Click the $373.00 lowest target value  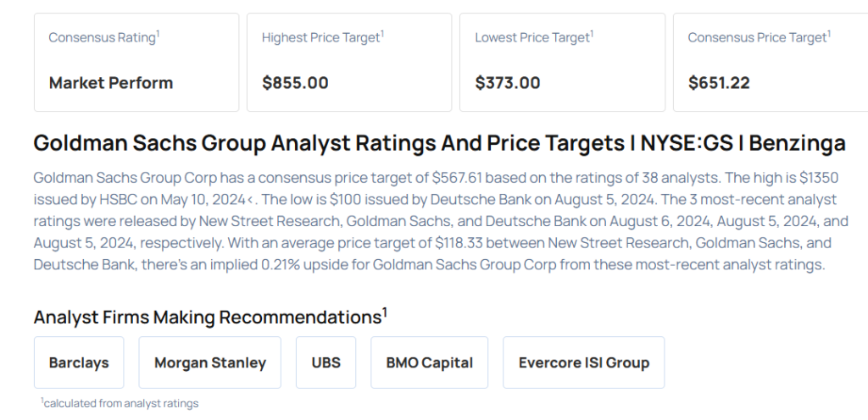(507, 83)
